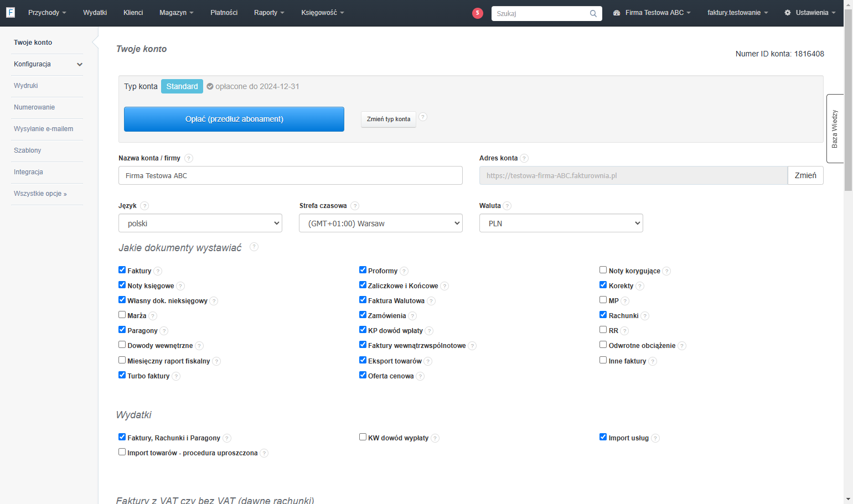Open the Wydatki menu item

[95, 13]
